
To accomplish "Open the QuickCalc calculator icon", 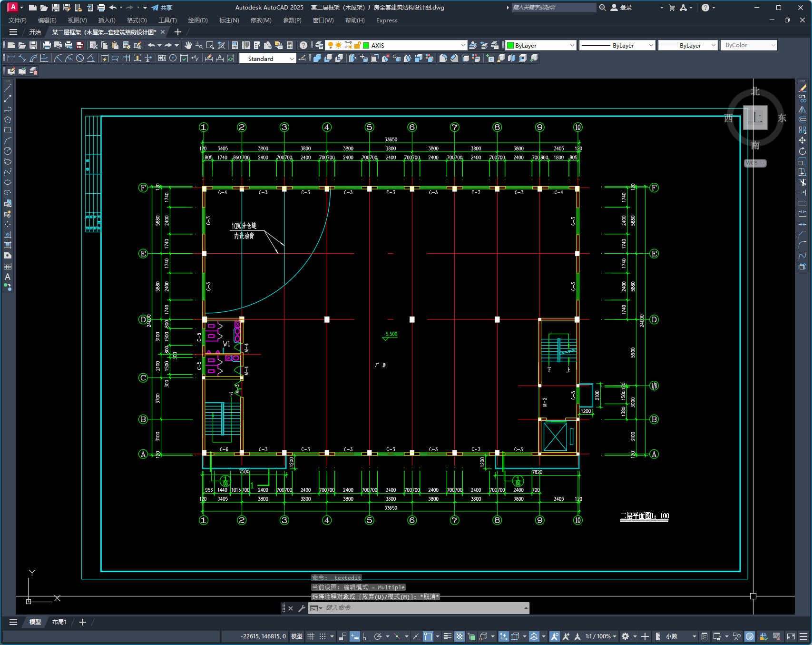I will click(x=290, y=45).
